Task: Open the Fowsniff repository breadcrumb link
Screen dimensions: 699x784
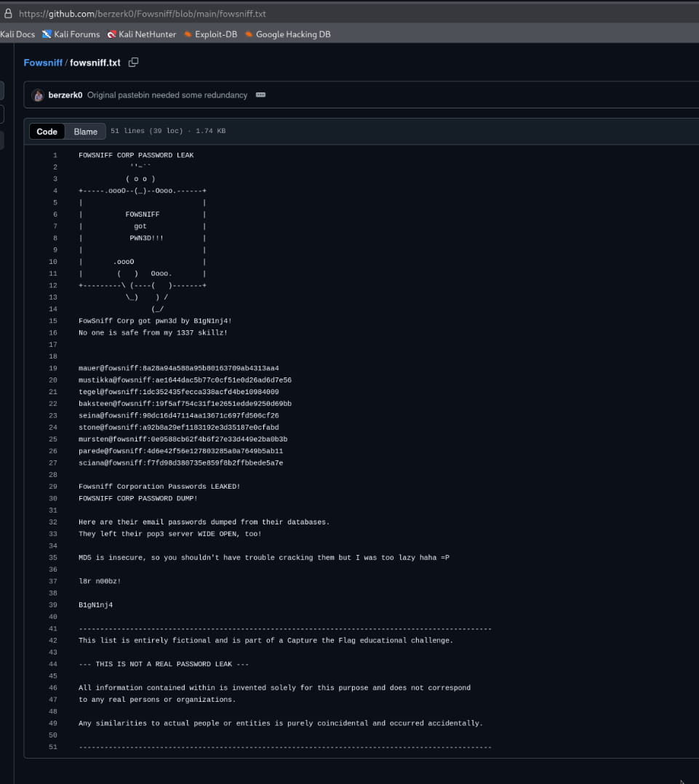Action: (43, 63)
